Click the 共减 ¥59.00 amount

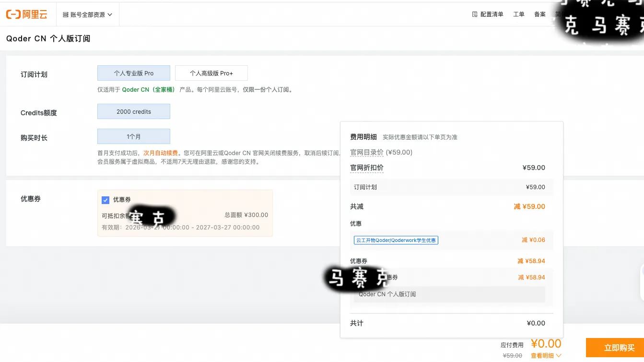pos(529,206)
